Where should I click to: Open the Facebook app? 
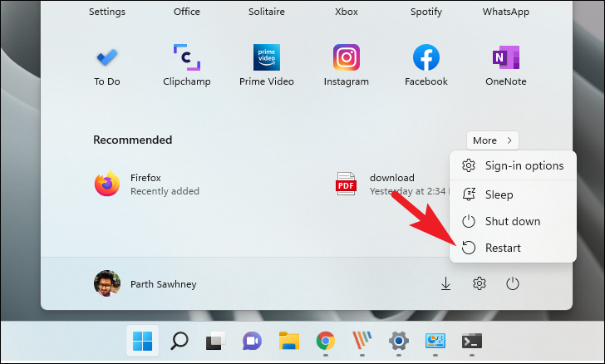pyautogui.click(x=426, y=66)
